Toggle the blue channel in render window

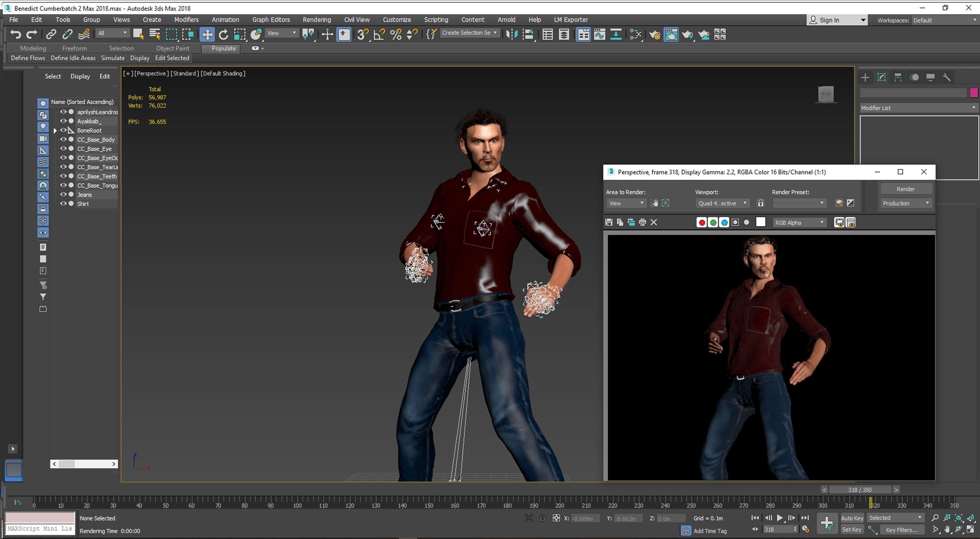pos(724,223)
